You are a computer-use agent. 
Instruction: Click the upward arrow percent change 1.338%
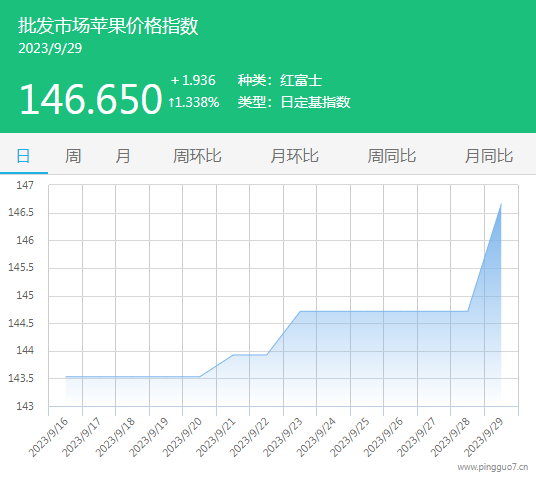click(x=194, y=102)
